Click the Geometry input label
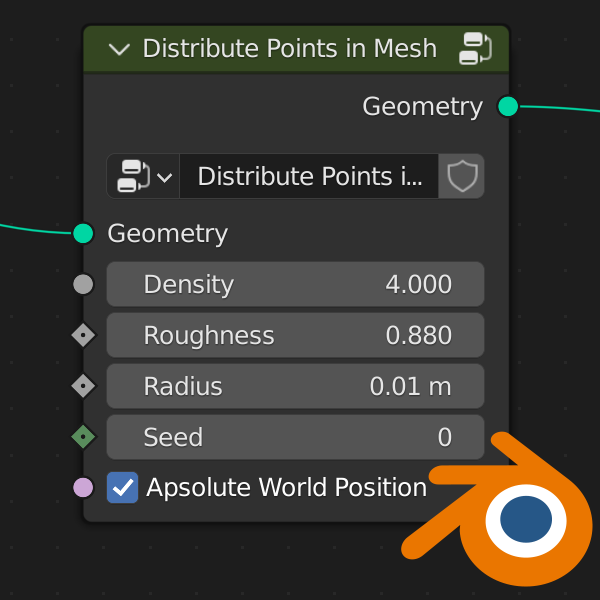Viewport: 600px width, 600px height. [x=168, y=234]
